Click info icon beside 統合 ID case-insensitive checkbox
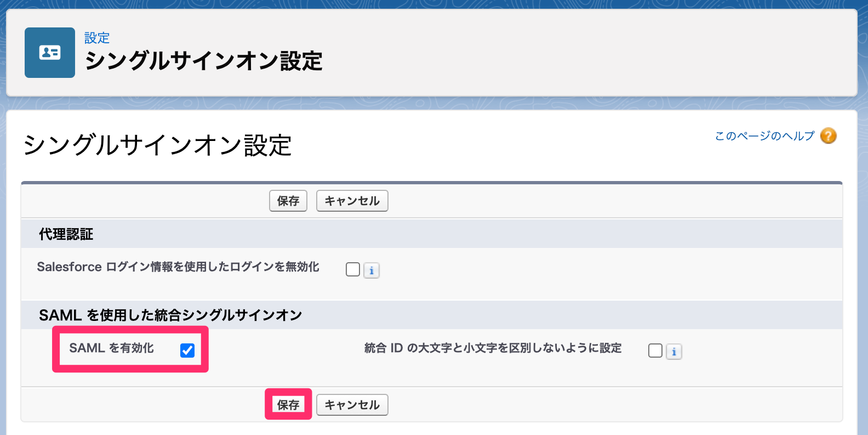This screenshot has width=868, height=435. [x=674, y=352]
